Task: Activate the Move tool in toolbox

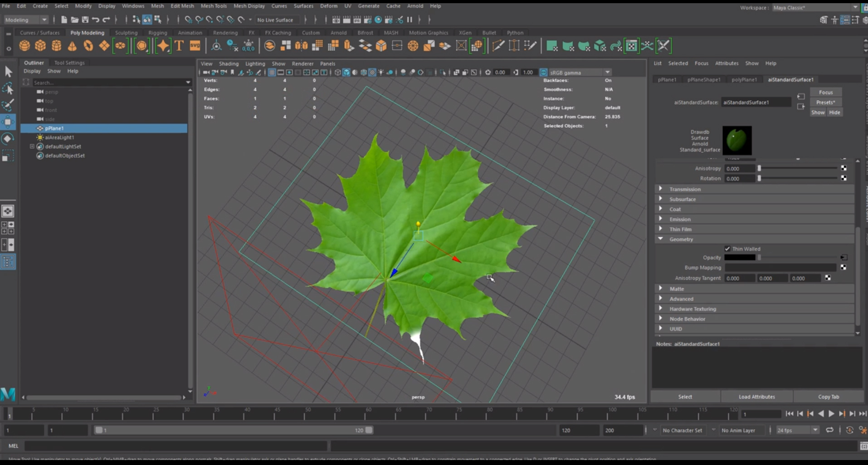Action: [8, 122]
